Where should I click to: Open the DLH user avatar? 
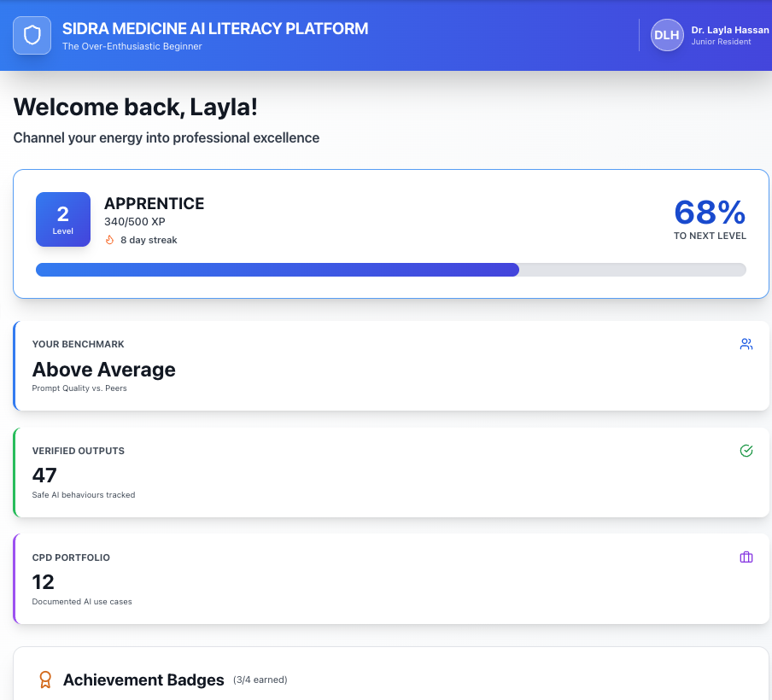point(667,35)
